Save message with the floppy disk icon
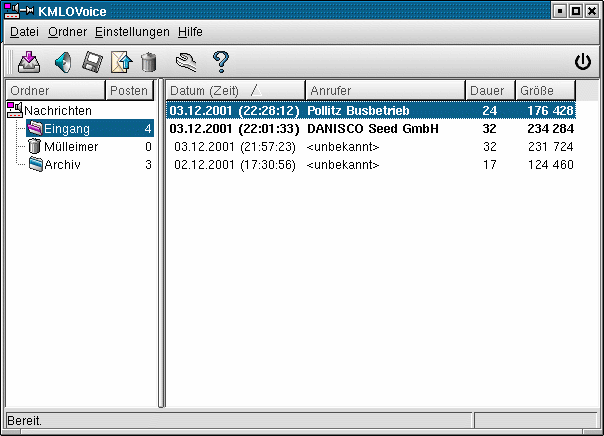The width and height of the screenshot is (604, 436). 92,62
